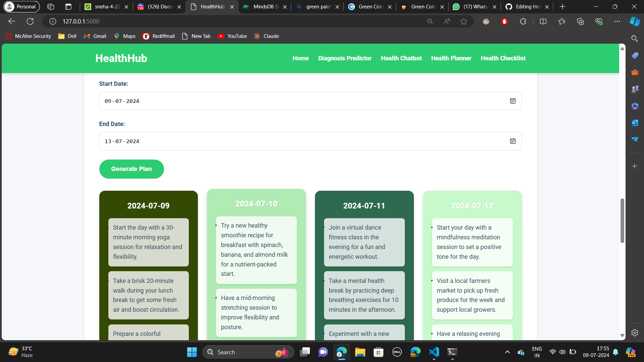Expand hidden icons in the system tray
This screenshot has height=362, width=644.
click(507, 352)
